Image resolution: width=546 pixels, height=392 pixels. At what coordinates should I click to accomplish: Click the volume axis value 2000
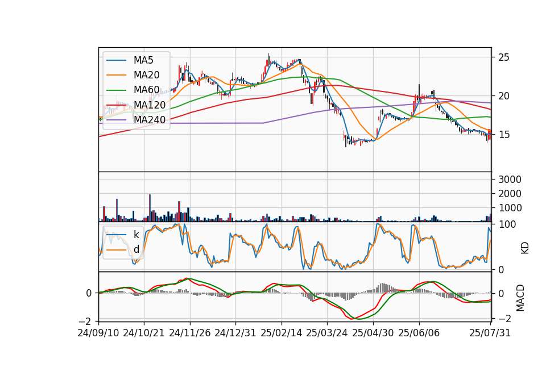[510, 194]
